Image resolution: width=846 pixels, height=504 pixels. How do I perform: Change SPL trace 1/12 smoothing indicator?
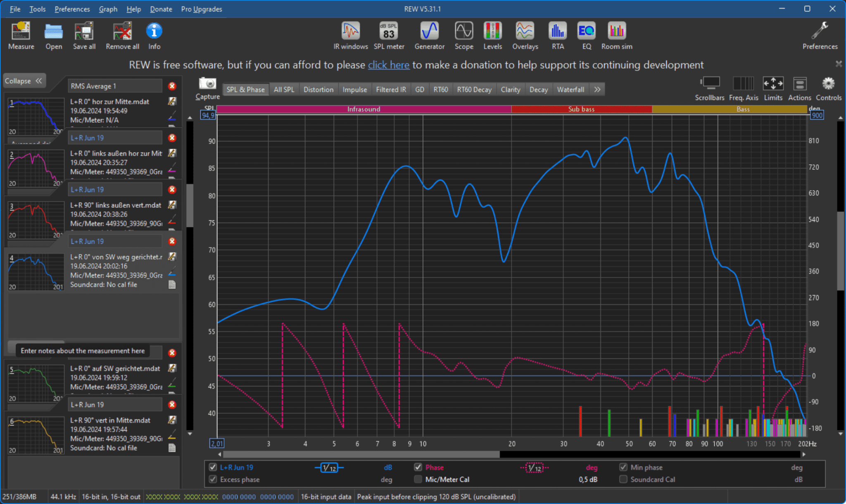[329, 468]
